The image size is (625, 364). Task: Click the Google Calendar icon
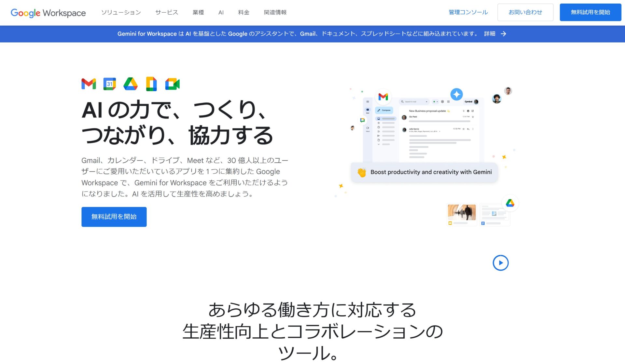tap(109, 84)
